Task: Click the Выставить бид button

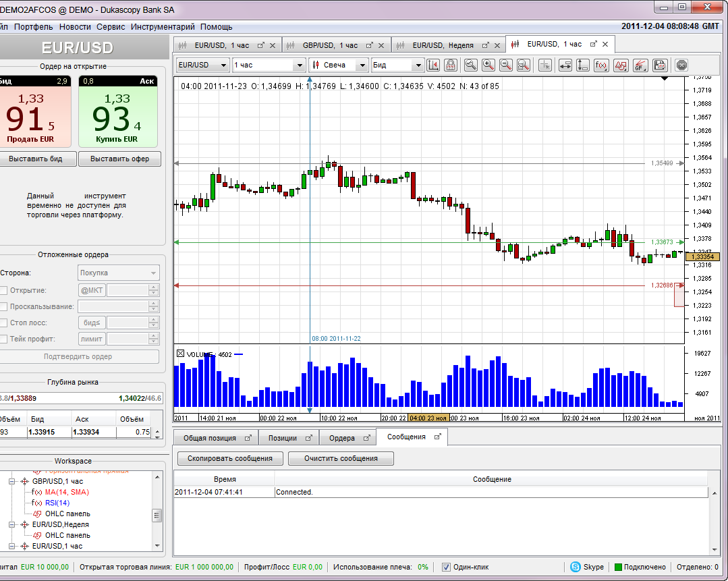Action: (x=36, y=159)
